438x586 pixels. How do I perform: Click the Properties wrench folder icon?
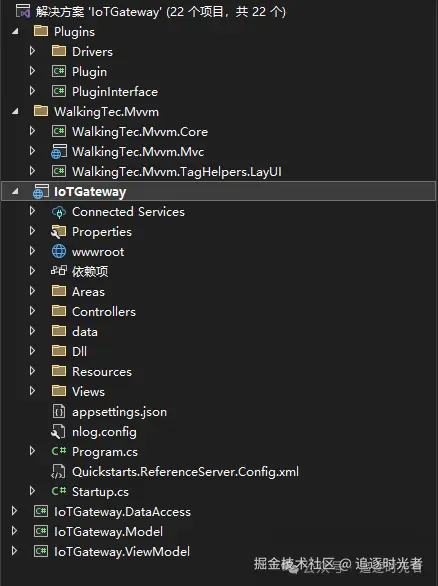coord(59,232)
